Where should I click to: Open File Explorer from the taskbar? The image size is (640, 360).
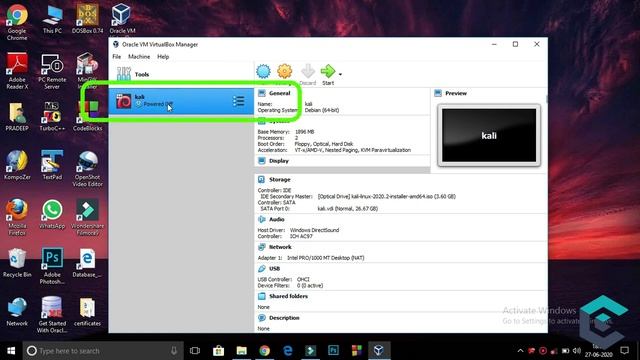(x=242, y=351)
